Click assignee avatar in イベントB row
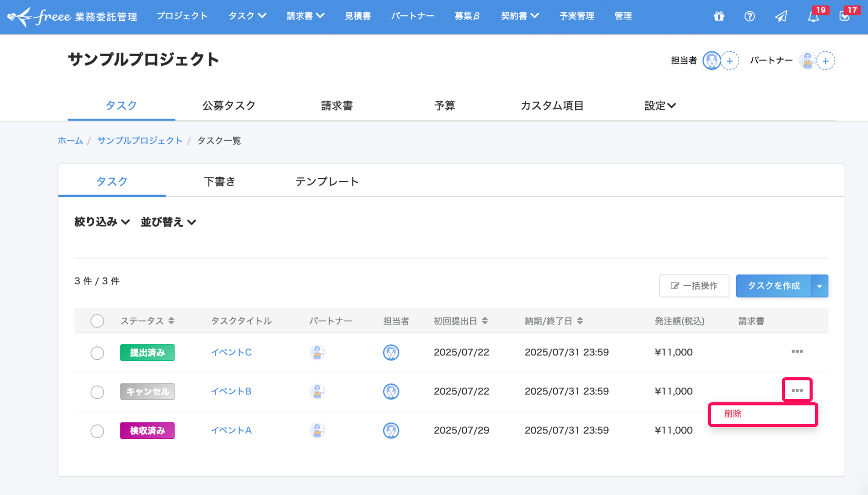 click(391, 391)
